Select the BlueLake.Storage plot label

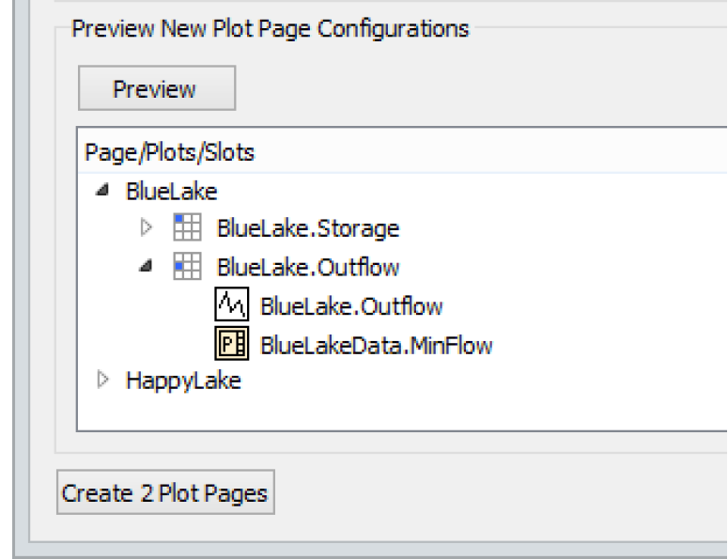tap(308, 227)
